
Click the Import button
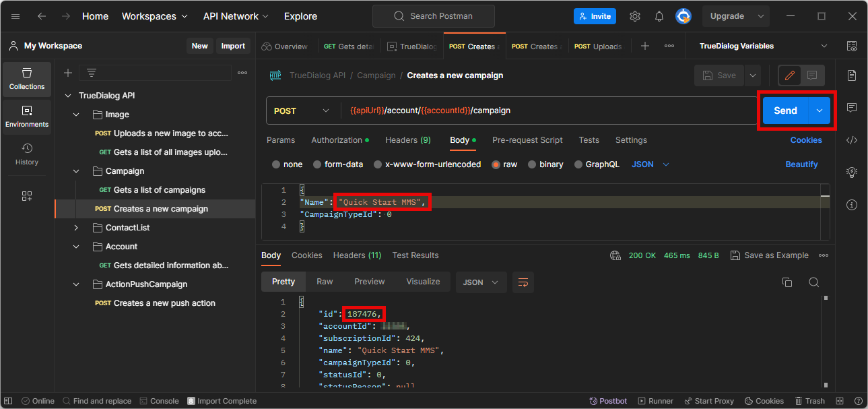233,46
